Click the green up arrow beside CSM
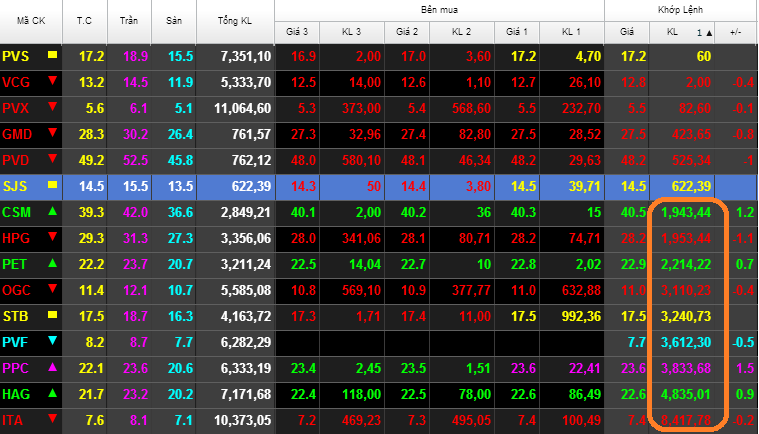 [51, 211]
